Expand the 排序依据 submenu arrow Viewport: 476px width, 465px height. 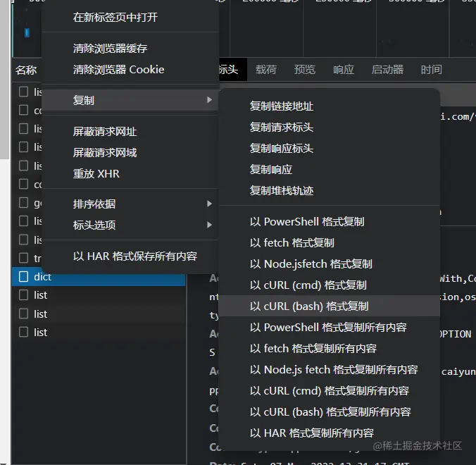tap(209, 204)
